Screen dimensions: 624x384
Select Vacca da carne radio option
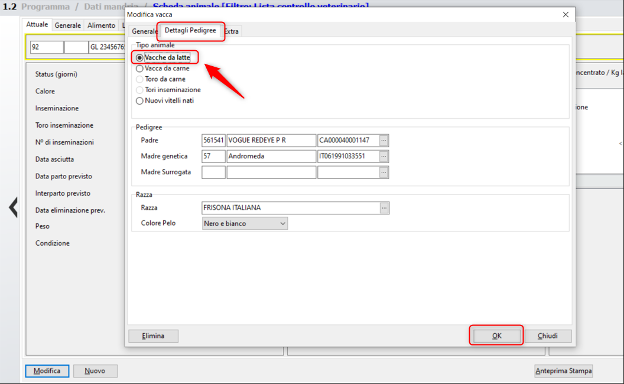point(139,68)
